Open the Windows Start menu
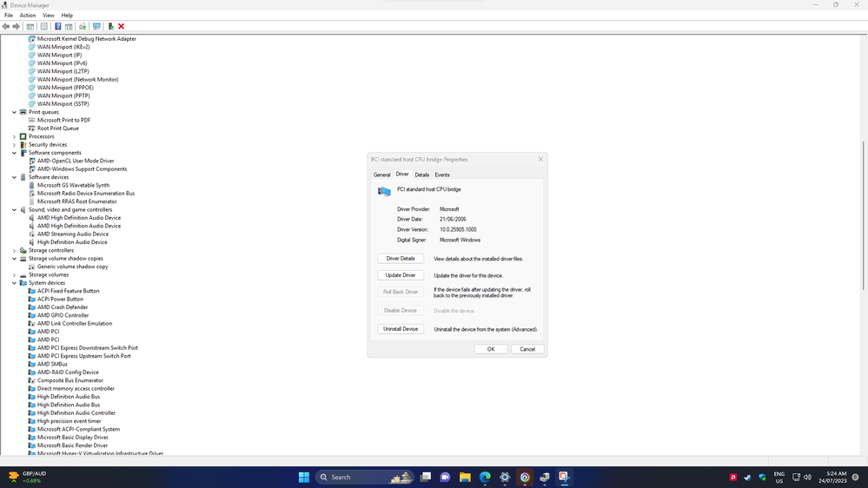Screen dimensions: 868x488 [x=304, y=477]
